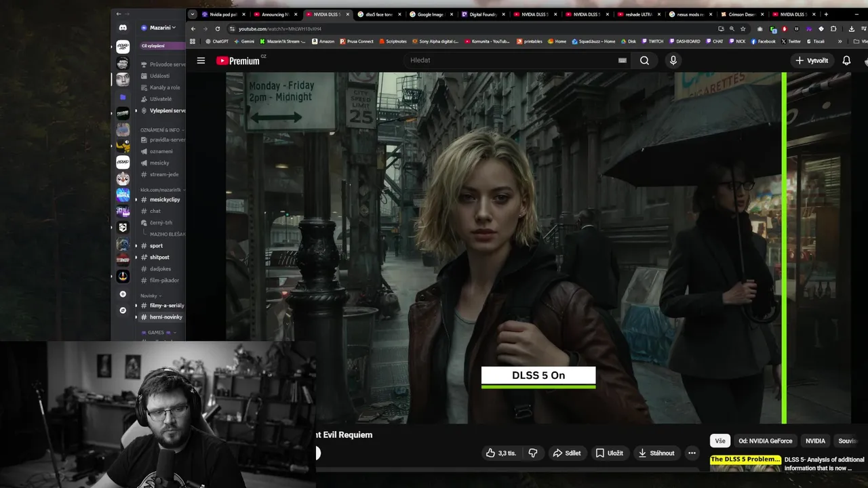Close the 'Nvidia pod pal' tab
This screenshot has width=868, height=488.
[244, 14]
